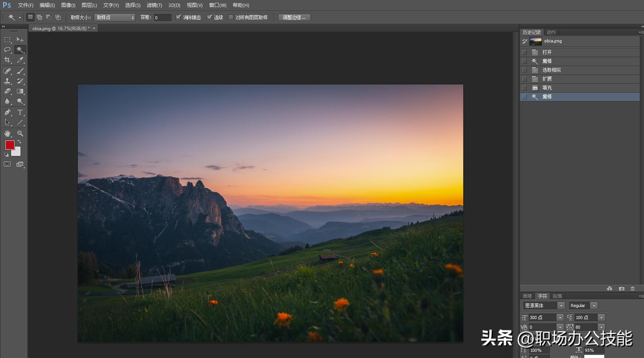Select the Lasso tool
The width and height of the screenshot is (644, 358).
[7, 50]
